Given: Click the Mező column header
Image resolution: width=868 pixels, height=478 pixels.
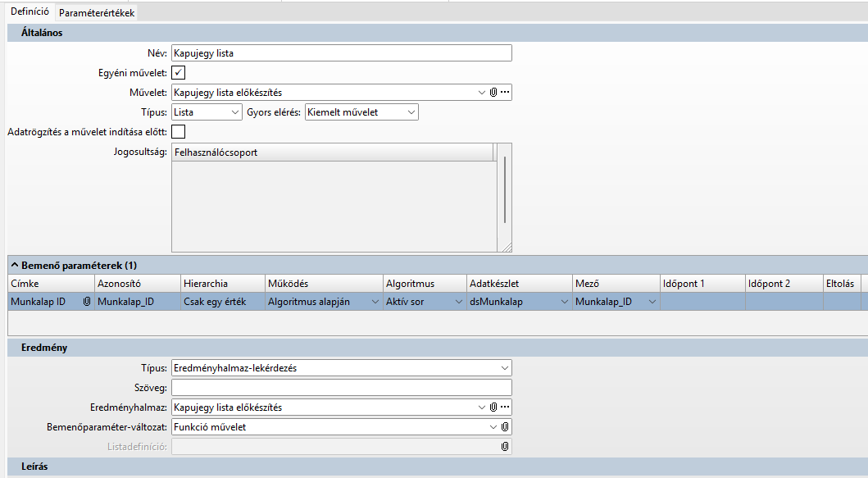Looking at the screenshot, I should [616, 284].
